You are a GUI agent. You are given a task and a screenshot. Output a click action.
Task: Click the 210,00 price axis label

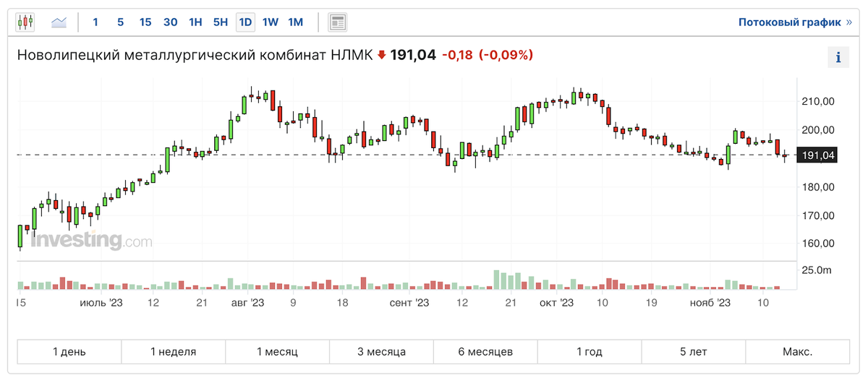click(x=819, y=102)
